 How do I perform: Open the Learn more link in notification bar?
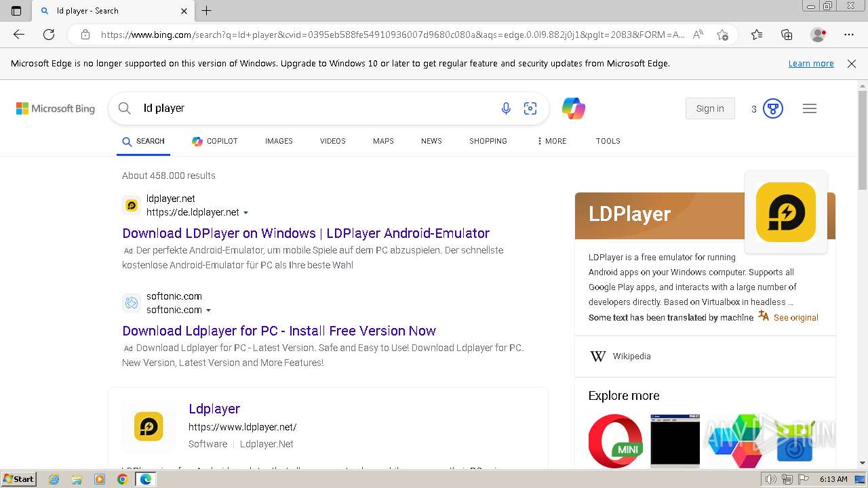pyautogui.click(x=811, y=63)
